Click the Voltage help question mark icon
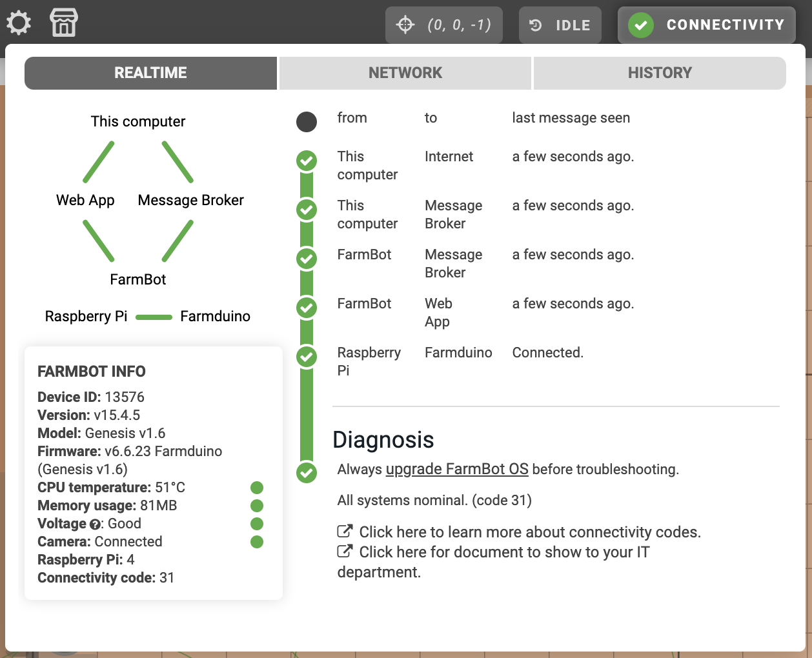This screenshot has height=658, width=812. [95, 524]
